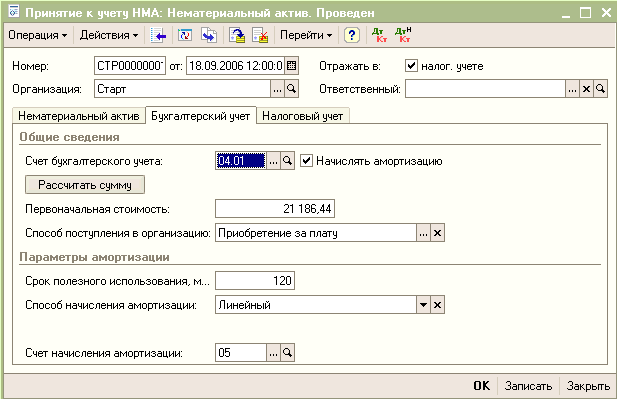Select account via ellipsis beside 04.01
617x399 pixels.
click(x=273, y=161)
